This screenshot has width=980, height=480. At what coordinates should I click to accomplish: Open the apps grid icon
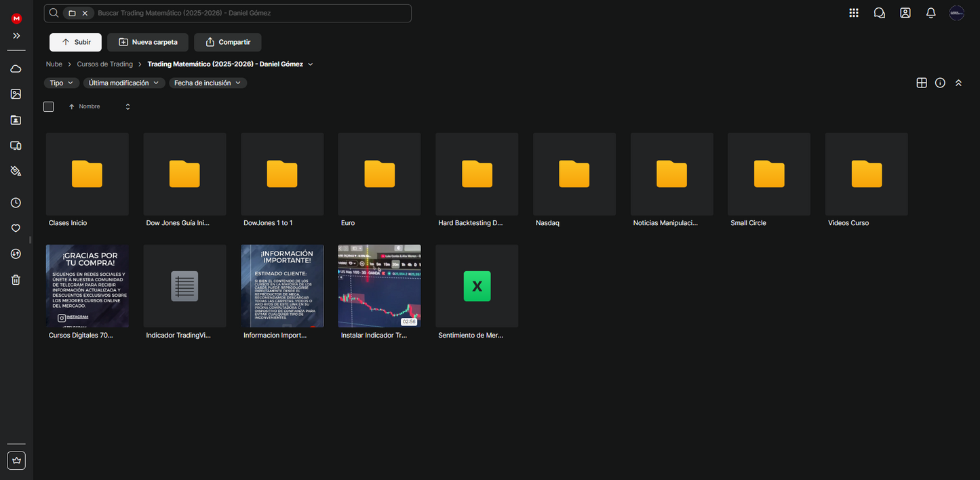[854, 13]
